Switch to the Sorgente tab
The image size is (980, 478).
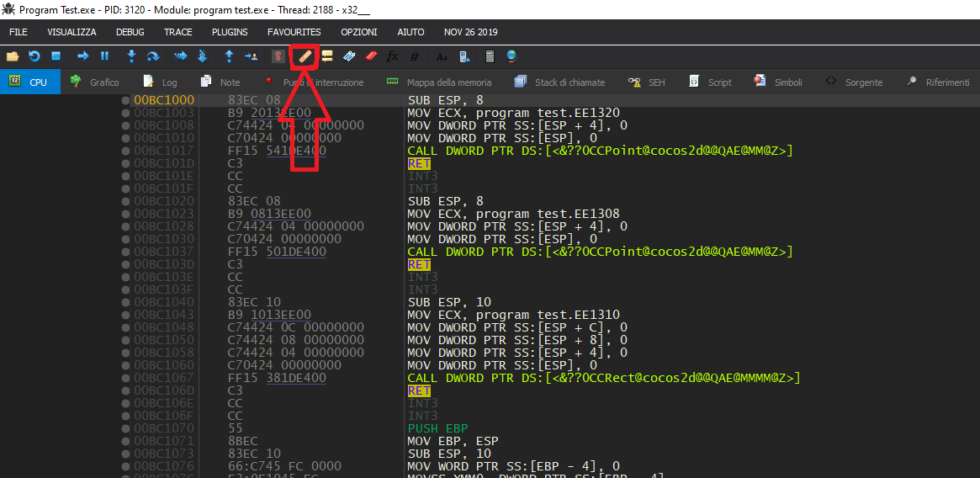(854, 82)
